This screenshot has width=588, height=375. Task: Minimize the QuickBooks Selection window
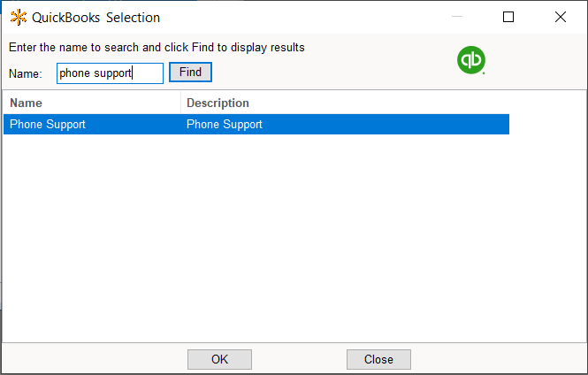[457, 17]
